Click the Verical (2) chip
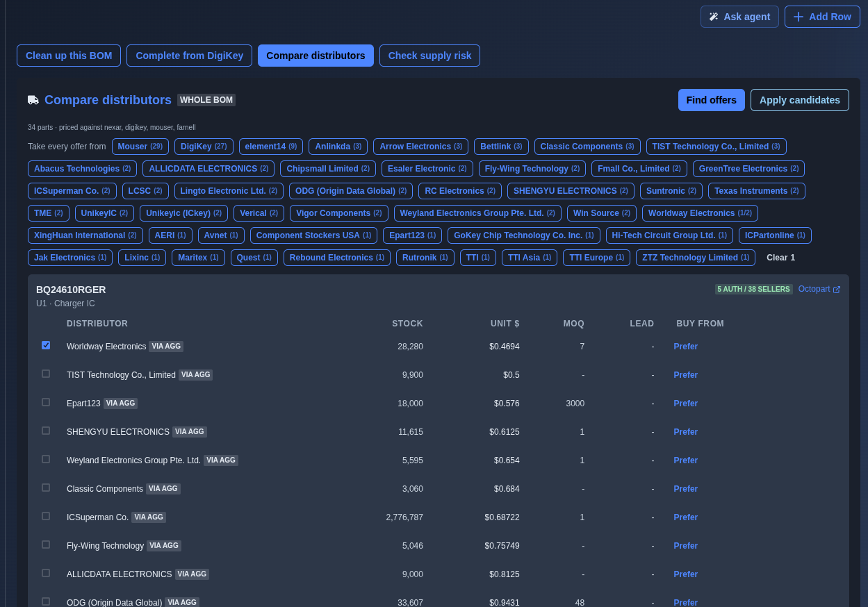This screenshot has height=607, width=868. point(259,213)
